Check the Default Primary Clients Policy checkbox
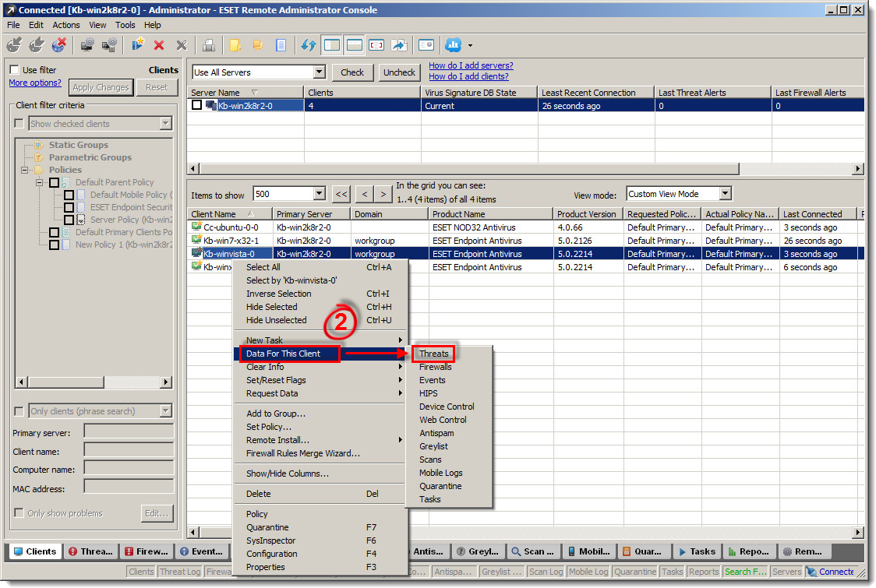The width and height of the screenshot is (876, 588). pyautogui.click(x=55, y=232)
